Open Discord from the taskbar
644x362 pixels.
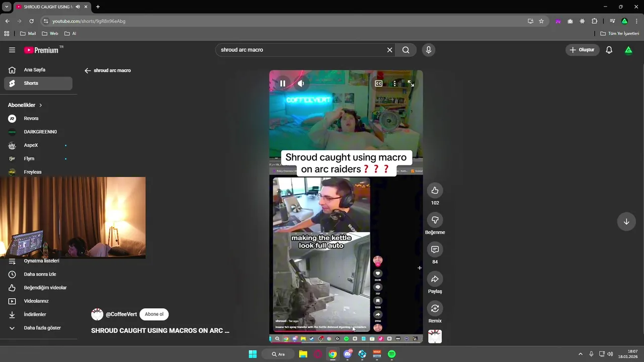(347, 354)
